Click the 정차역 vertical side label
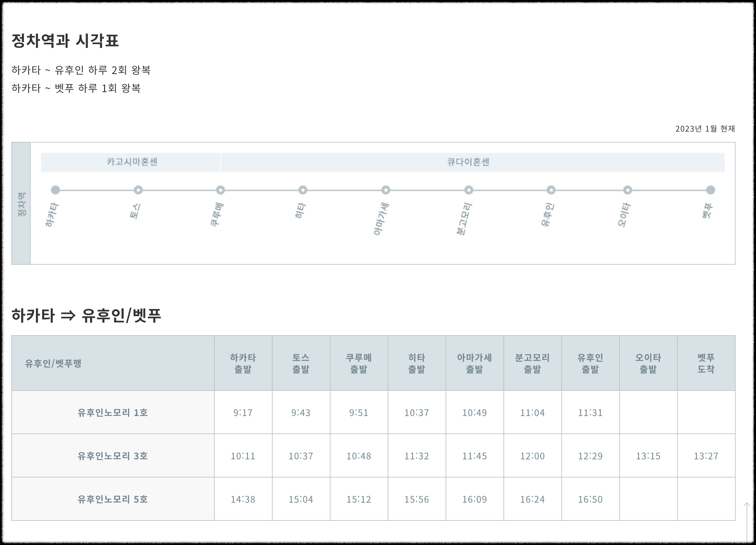Screen dimensions: 756x545 [21, 204]
